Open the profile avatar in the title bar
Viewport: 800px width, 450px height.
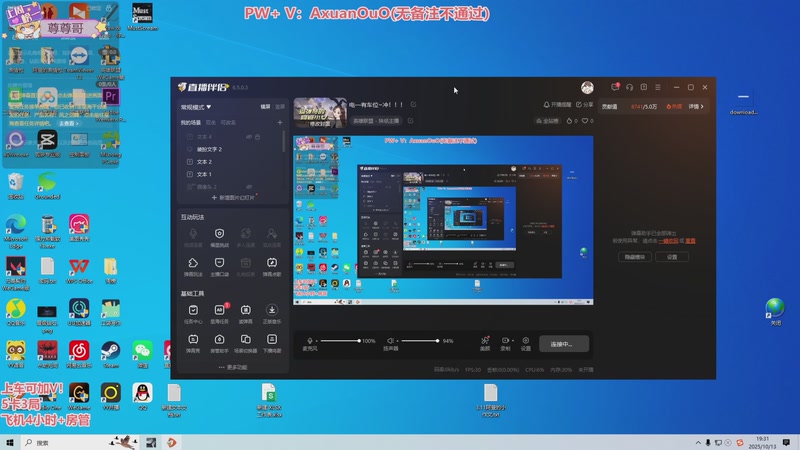coord(587,87)
